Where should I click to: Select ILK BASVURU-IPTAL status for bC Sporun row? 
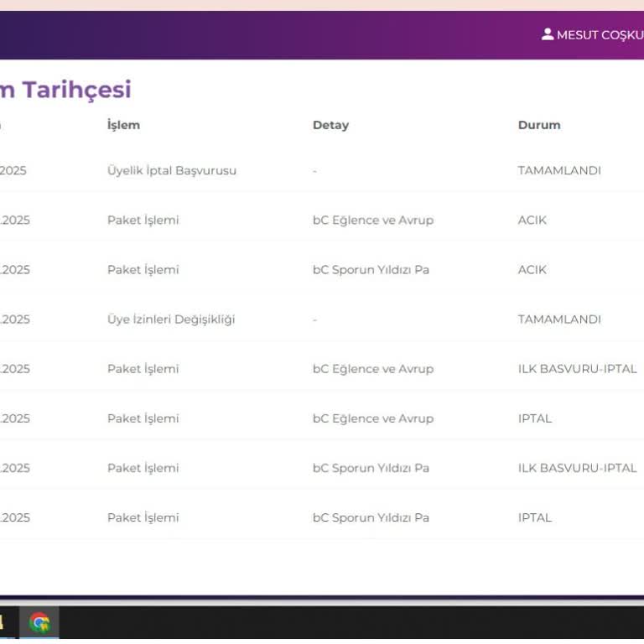tap(577, 468)
